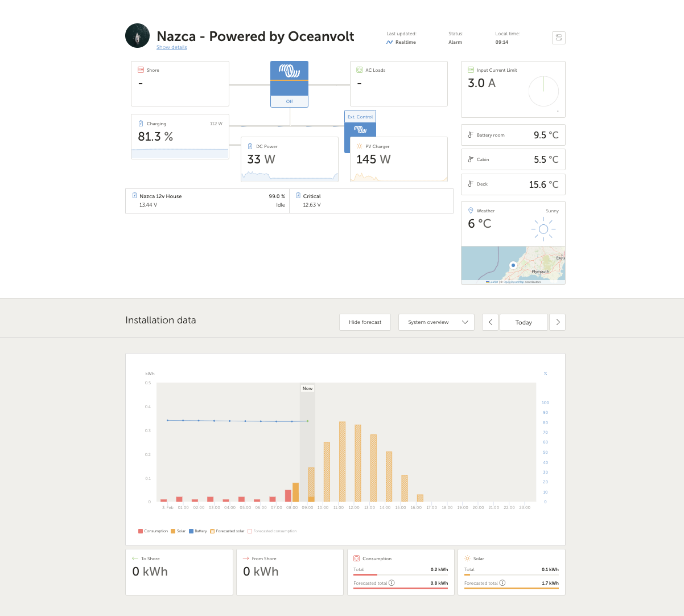684x616 pixels.
Task: Click the Deck 15.6 °C reading
Action: (544, 184)
